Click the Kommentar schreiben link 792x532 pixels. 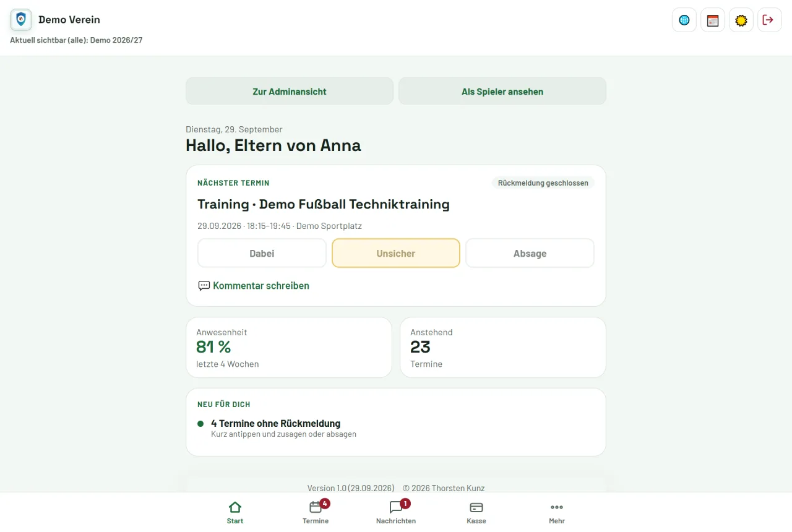pos(261,286)
